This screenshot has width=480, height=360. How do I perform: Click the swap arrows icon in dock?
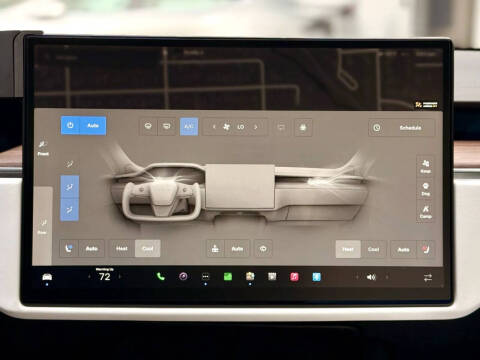click(428, 277)
